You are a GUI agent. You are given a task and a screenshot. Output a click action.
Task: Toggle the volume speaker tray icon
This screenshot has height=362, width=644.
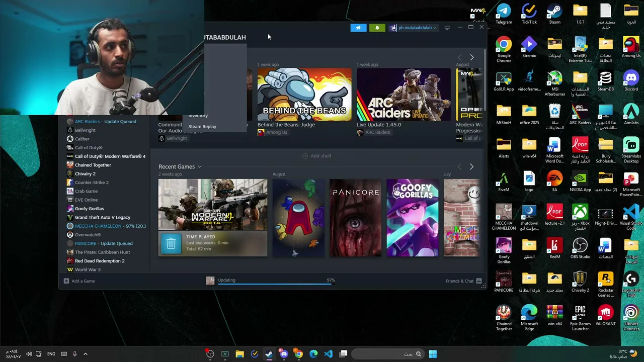tap(29, 354)
